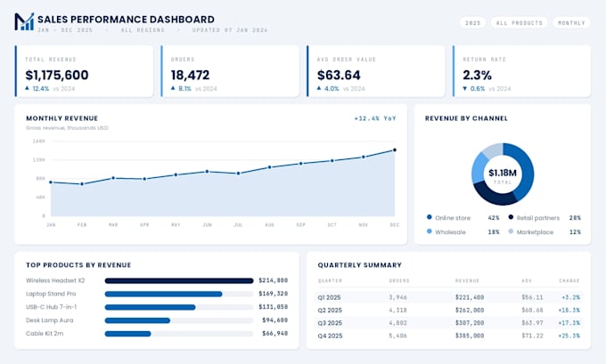The height and width of the screenshot is (364, 606).
Task: Click the $1.18M donut chart center
Action: coord(503,174)
